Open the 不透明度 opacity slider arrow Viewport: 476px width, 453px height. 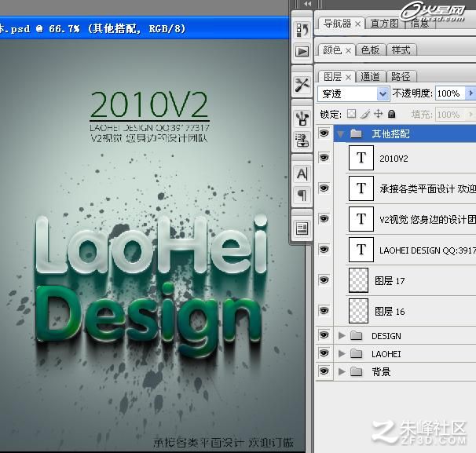tap(471, 93)
